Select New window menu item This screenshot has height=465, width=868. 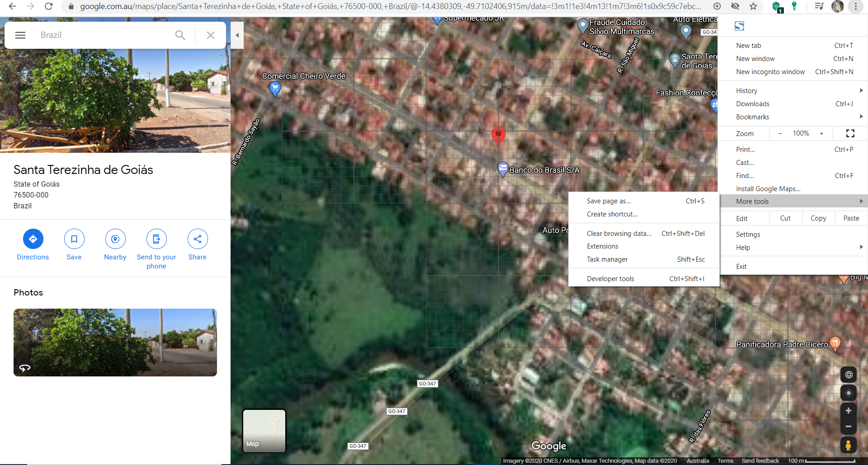click(793, 59)
